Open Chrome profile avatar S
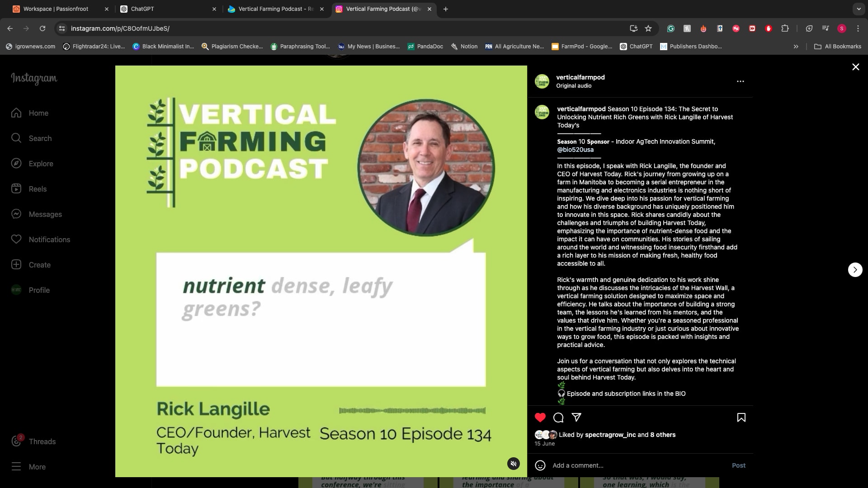The height and width of the screenshot is (488, 868). coord(842,28)
